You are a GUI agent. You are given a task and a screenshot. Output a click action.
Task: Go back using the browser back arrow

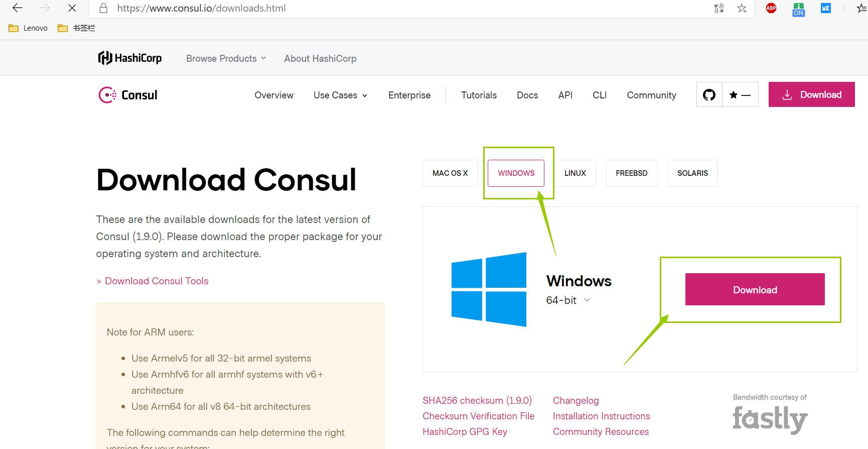point(18,8)
